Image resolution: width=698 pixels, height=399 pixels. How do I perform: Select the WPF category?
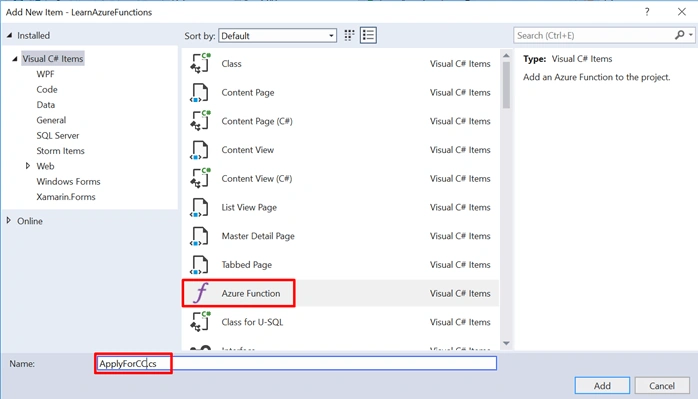(45, 74)
